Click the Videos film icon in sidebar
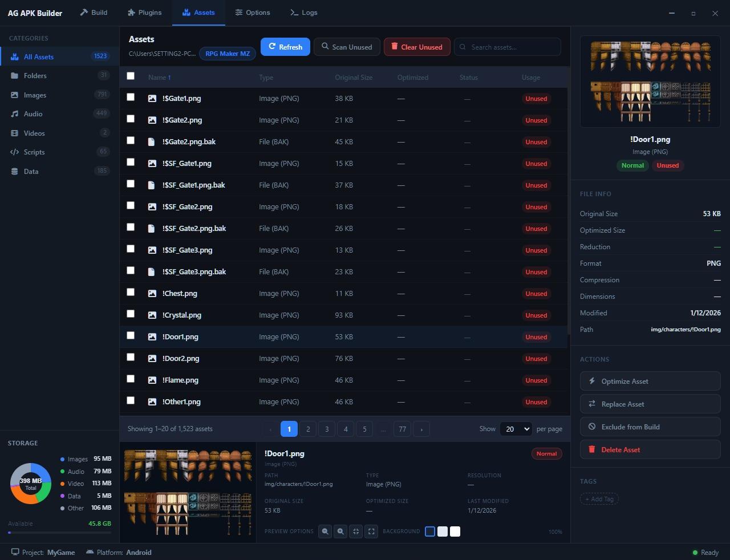Viewport: 730px width, 560px height. (x=14, y=133)
